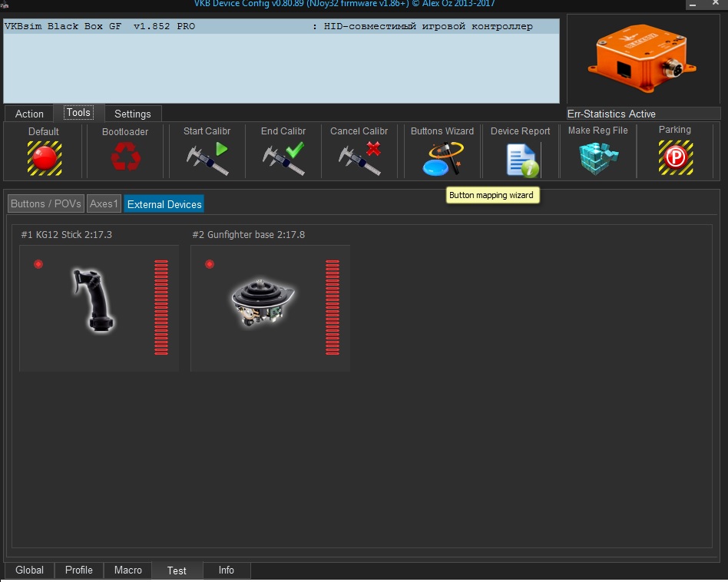Open the Settings tab
The image size is (728, 582).
tap(133, 114)
